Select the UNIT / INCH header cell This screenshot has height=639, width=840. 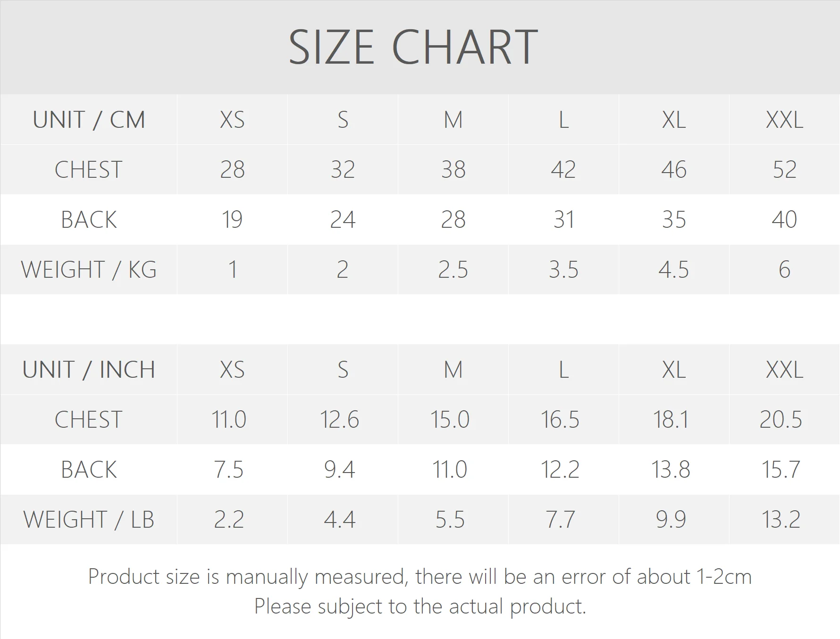[x=89, y=370]
